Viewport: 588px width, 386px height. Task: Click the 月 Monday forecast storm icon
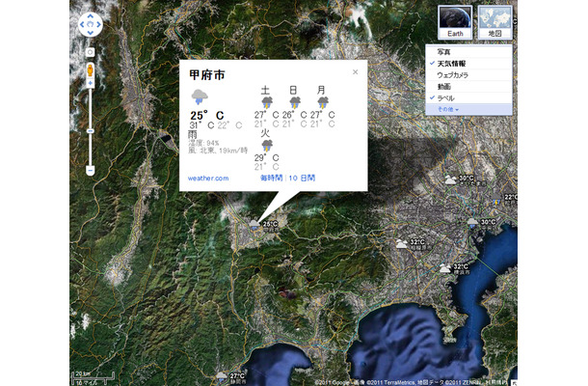(x=323, y=102)
